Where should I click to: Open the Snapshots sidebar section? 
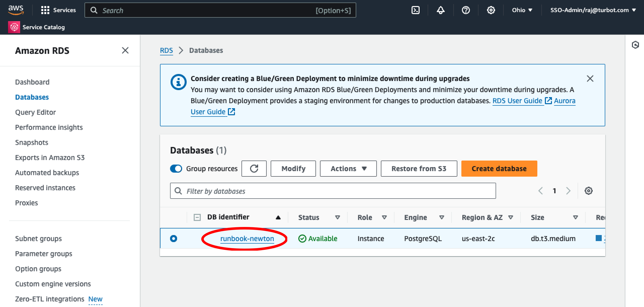(x=31, y=142)
